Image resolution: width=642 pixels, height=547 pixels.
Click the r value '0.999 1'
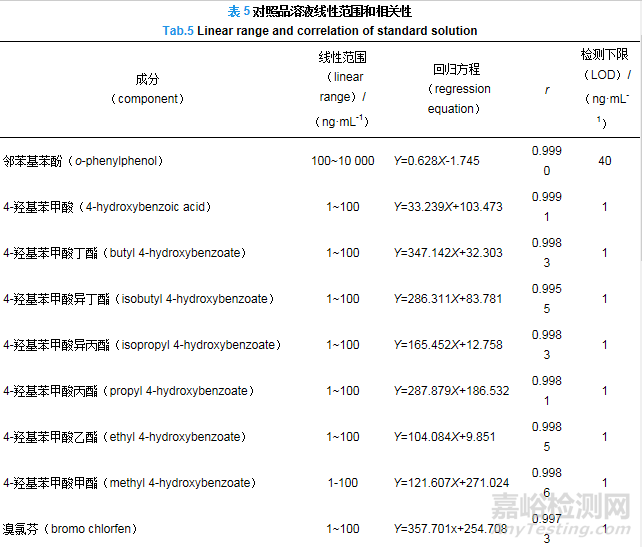(547, 206)
